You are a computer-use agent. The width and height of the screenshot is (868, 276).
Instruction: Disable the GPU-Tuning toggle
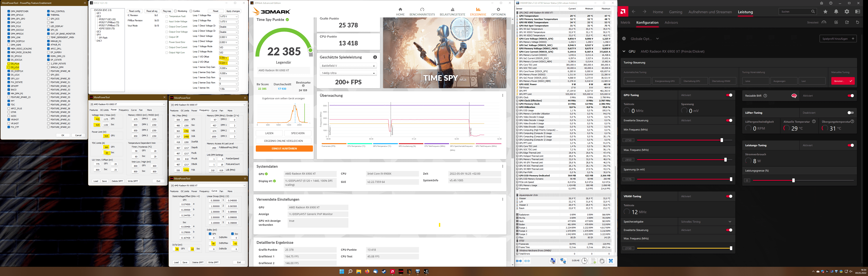(729, 95)
